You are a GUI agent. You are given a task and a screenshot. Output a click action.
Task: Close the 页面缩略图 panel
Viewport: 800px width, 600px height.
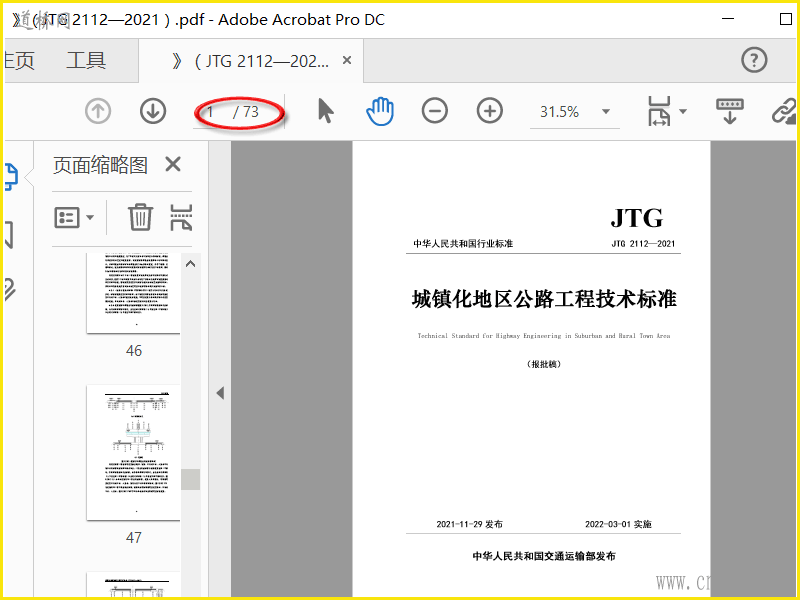(x=173, y=164)
